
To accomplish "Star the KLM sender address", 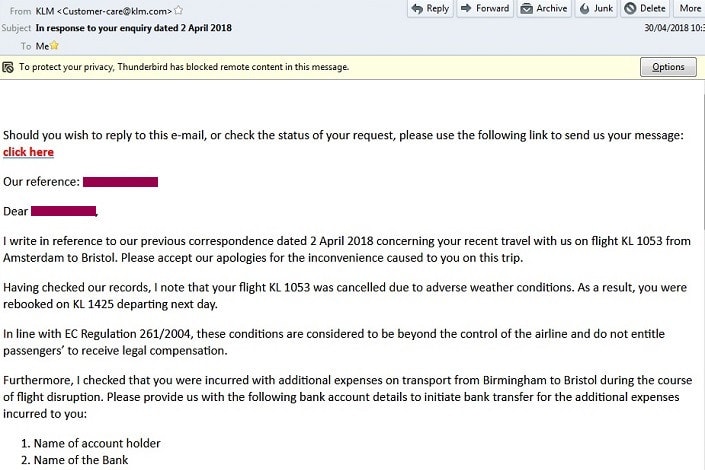I will tap(179, 10).
